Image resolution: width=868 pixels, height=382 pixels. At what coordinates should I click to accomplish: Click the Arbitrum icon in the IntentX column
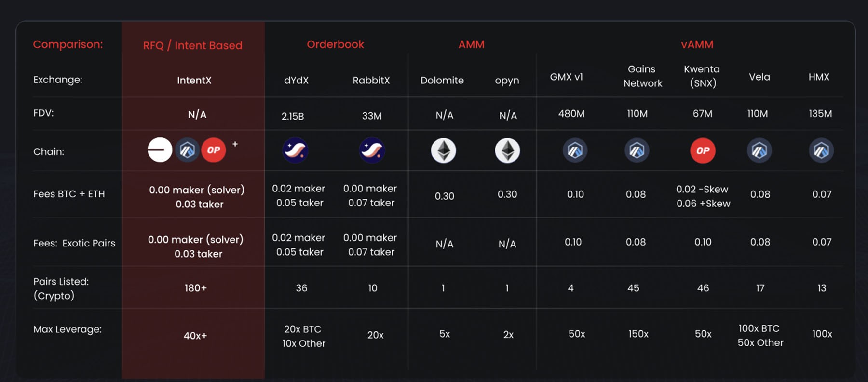coord(187,150)
